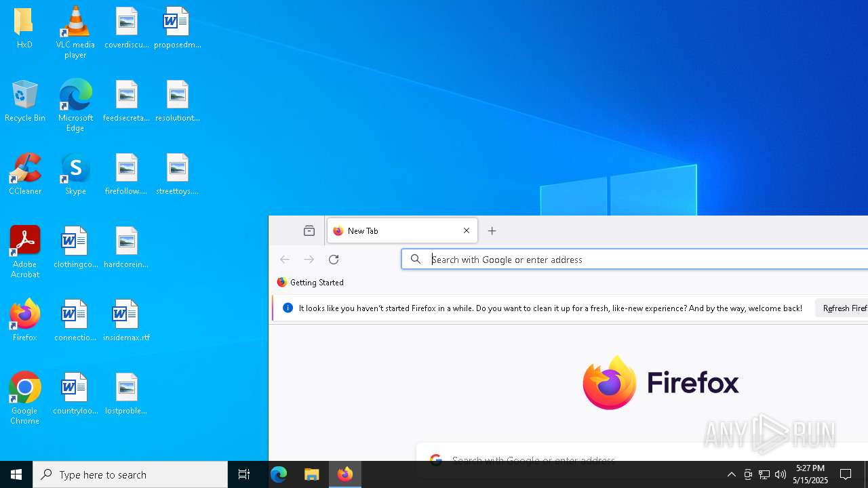The image size is (868, 488).
Task: Launch Google Chrome desktop shortcut
Action: coord(24,399)
